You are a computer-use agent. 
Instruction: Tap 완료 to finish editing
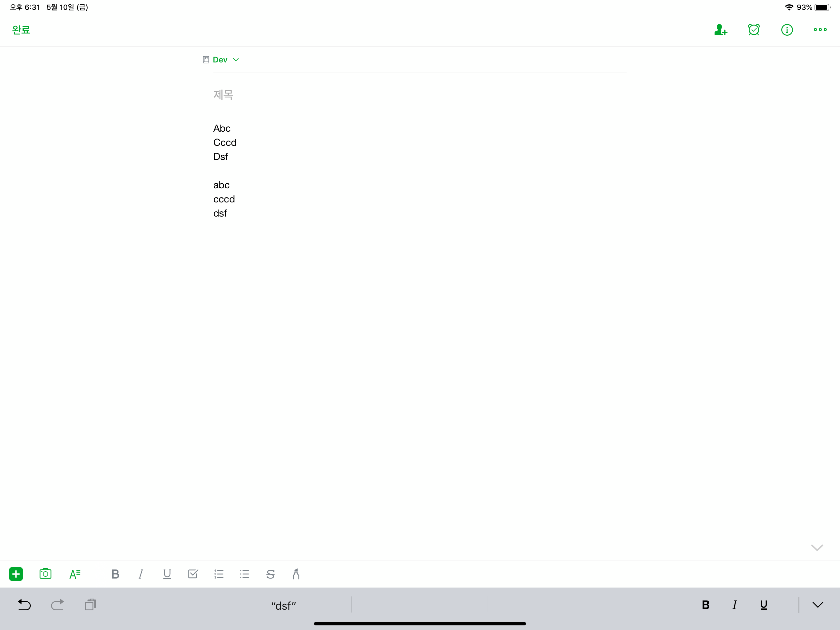pyautogui.click(x=21, y=30)
